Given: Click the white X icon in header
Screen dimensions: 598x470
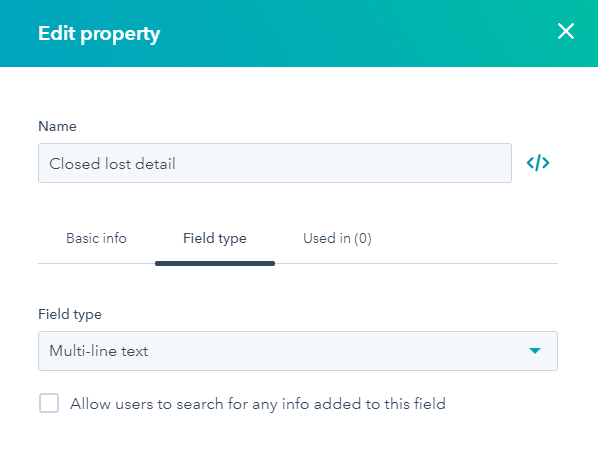Looking at the screenshot, I should 566,31.
